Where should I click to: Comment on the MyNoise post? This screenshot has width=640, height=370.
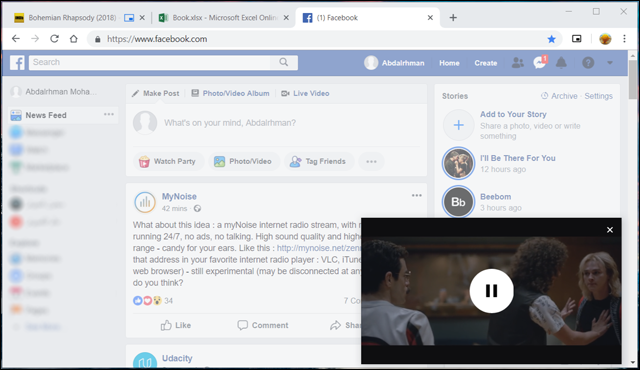click(262, 325)
